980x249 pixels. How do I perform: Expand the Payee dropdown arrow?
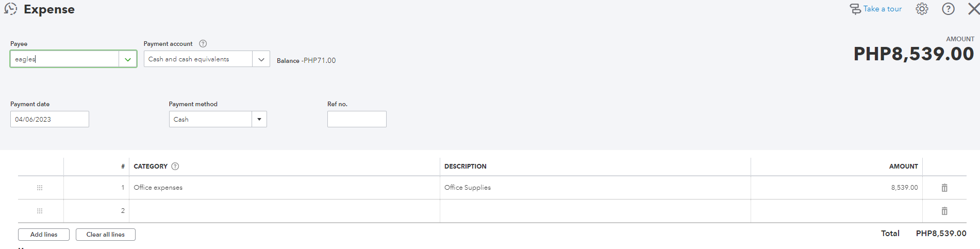(x=128, y=59)
